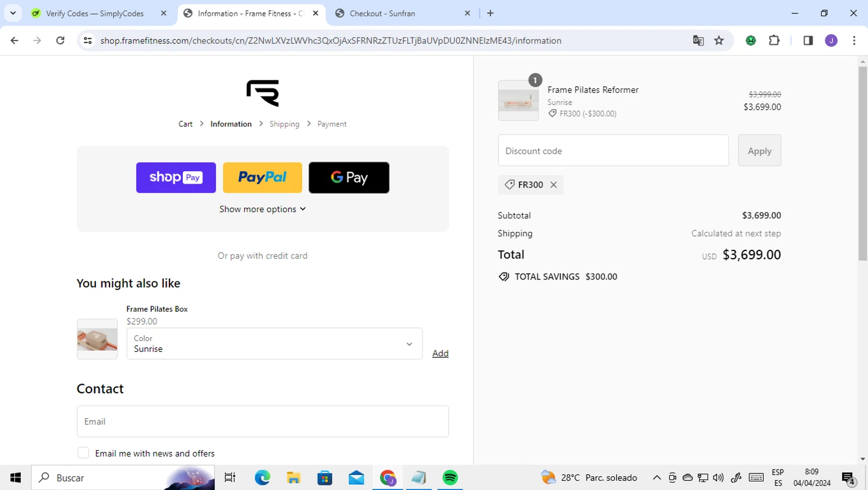Click the Total Savings tag icon

pyautogui.click(x=504, y=277)
